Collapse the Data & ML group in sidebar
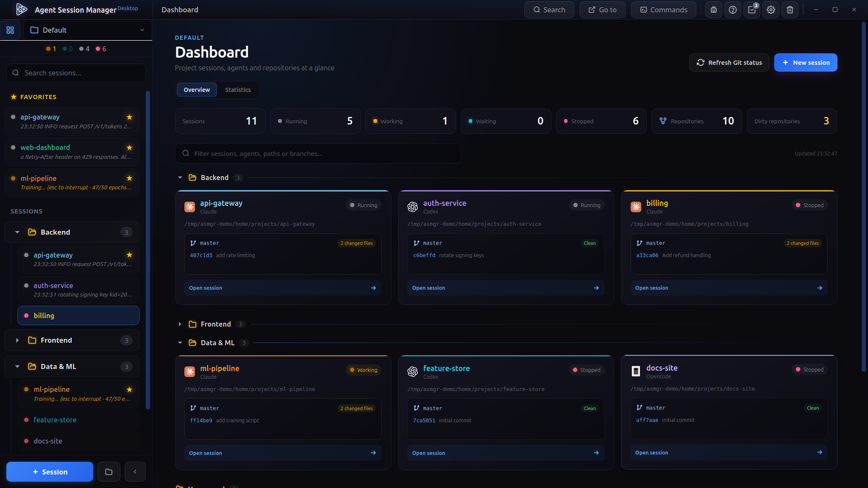 [x=17, y=366]
